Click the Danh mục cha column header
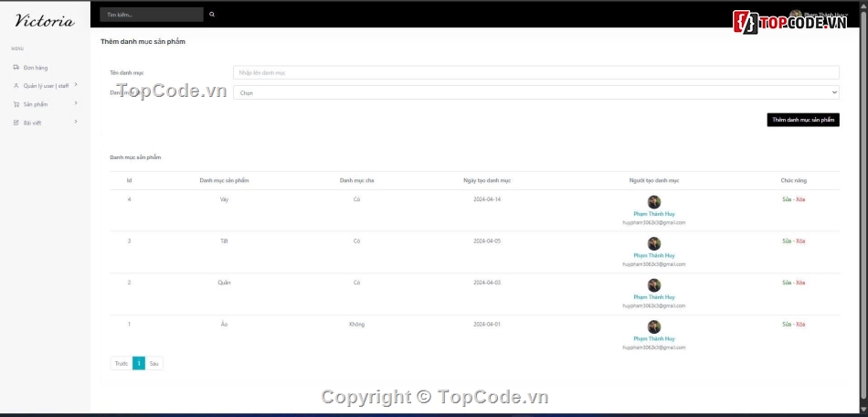Screen dimensions: 868x417 coord(357,180)
